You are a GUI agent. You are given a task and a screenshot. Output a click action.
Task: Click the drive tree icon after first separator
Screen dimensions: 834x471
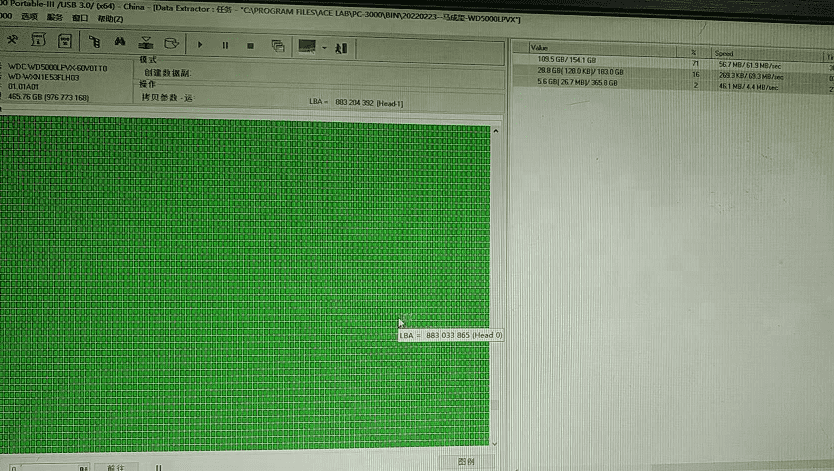pos(95,43)
